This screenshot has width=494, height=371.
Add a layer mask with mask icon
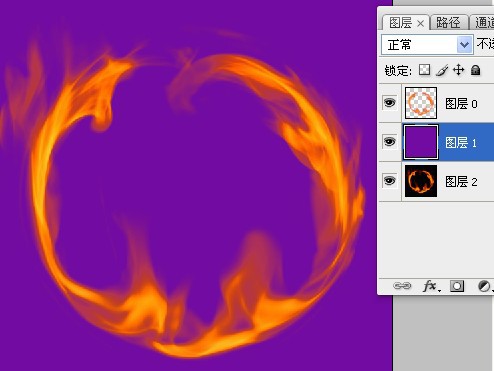[x=457, y=286]
